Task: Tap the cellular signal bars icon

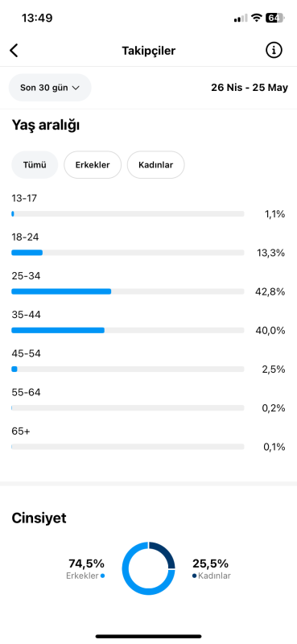Action: tap(241, 18)
